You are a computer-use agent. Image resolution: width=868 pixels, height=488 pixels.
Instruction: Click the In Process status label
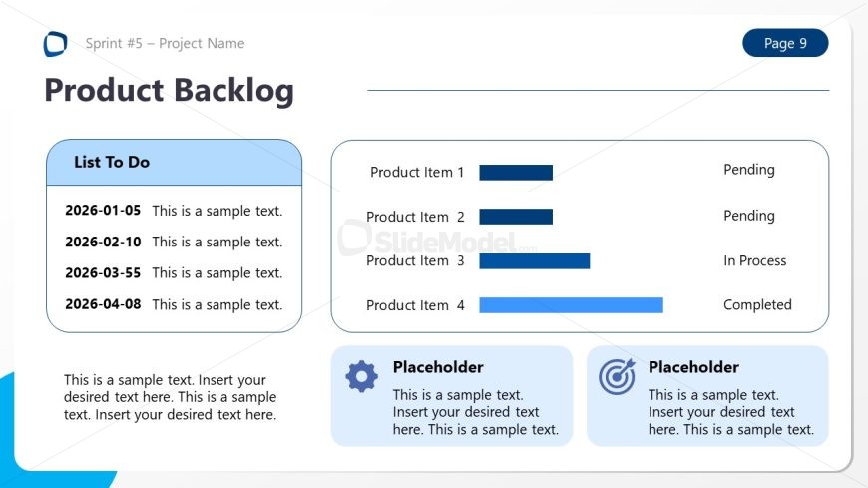pos(754,260)
